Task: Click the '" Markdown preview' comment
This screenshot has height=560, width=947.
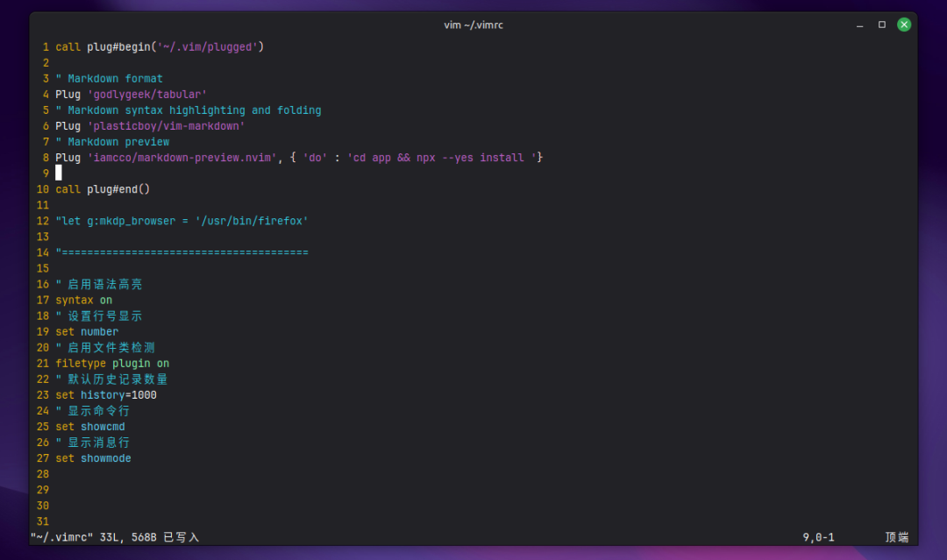Action: [x=112, y=142]
